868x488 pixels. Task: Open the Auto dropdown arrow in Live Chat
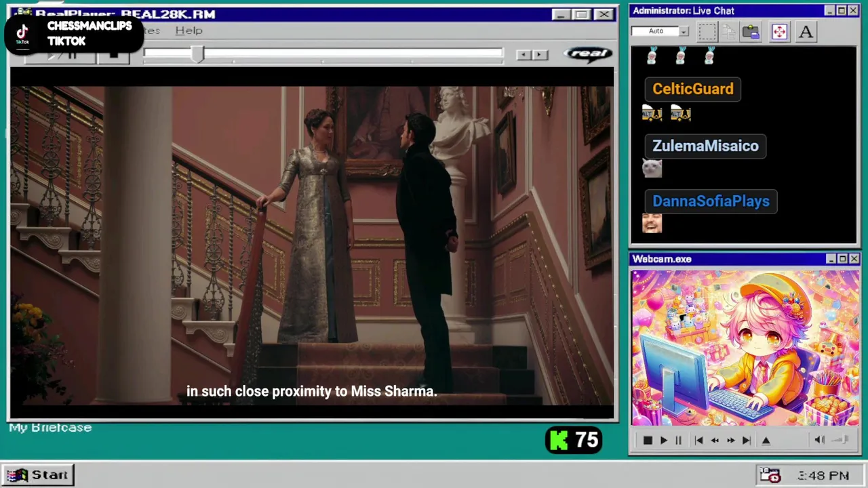(x=684, y=31)
